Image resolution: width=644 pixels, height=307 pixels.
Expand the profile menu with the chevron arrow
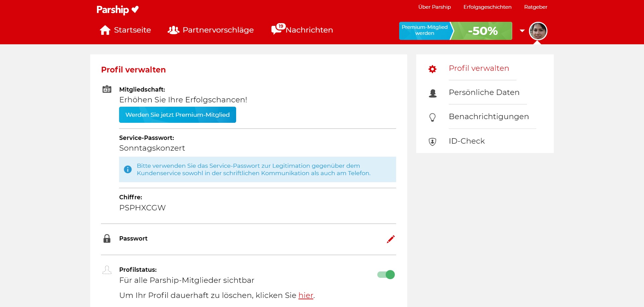[x=522, y=31]
